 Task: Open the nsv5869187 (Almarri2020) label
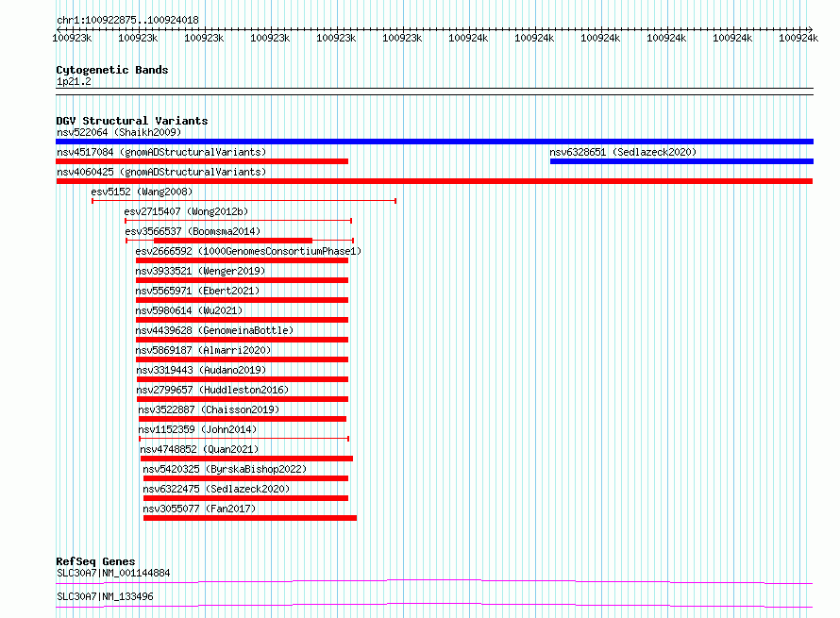click(x=203, y=350)
